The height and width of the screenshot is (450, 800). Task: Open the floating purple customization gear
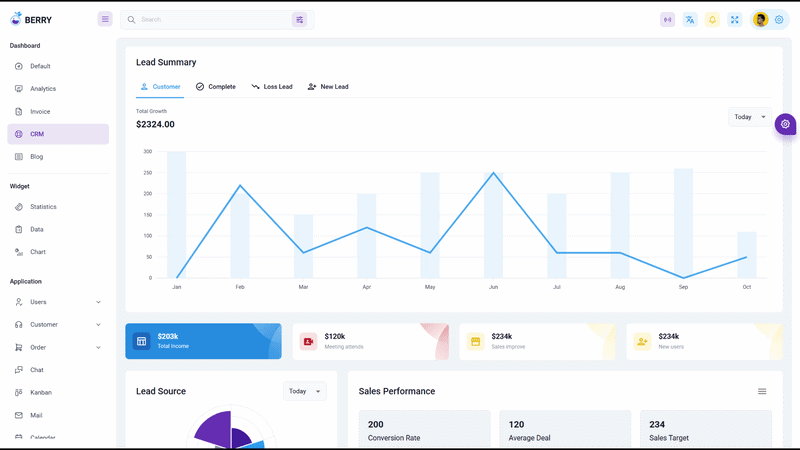(x=785, y=124)
